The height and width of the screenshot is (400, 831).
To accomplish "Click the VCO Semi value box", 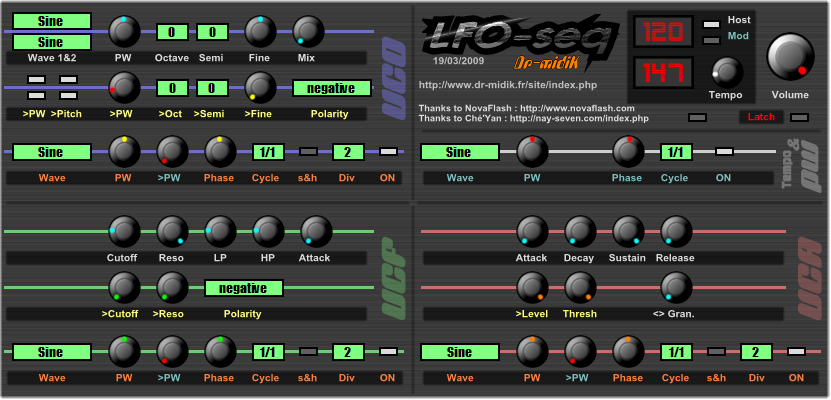I will (212, 32).
